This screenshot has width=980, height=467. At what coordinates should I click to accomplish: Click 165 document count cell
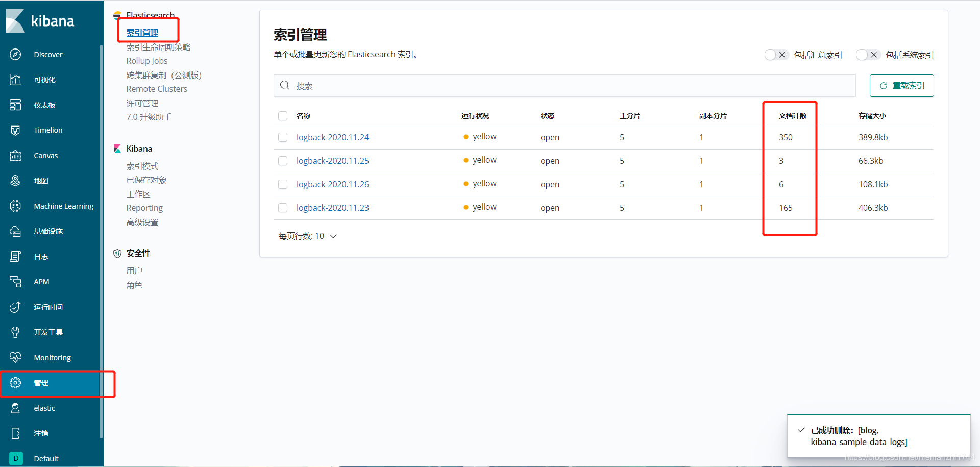(786, 208)
